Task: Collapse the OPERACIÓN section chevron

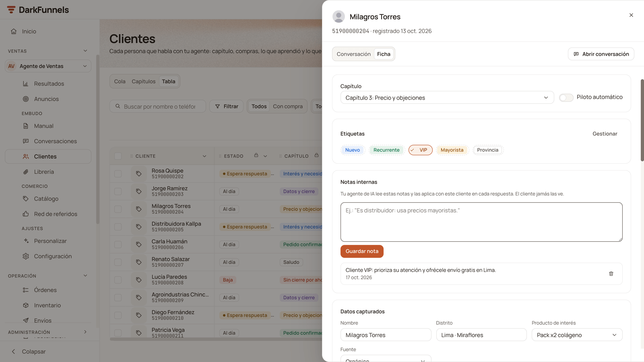Action: coord(85,276)
